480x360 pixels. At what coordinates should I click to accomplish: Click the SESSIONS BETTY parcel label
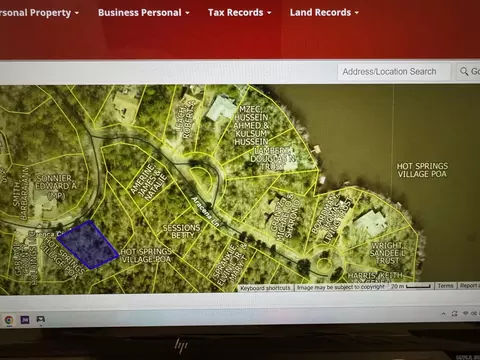pyautogui.click(x=181, y=232)
